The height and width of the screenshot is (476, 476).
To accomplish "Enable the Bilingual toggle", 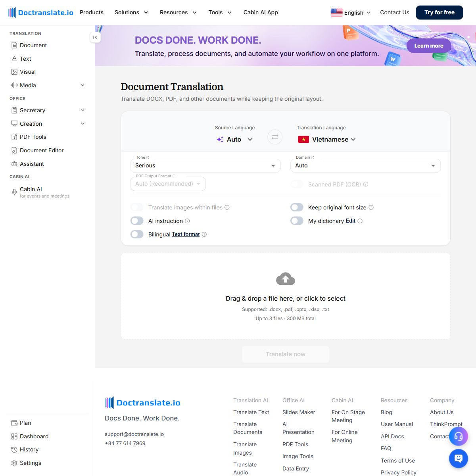I will click(x=137, y=234).
